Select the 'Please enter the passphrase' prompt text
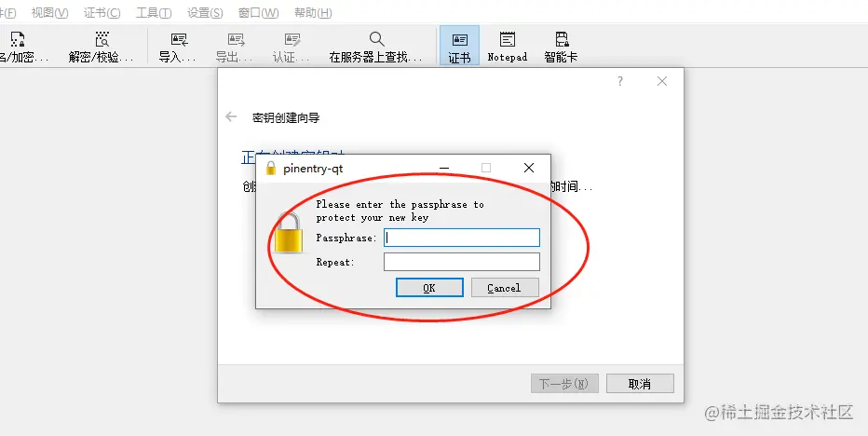The width and height of the screenshot is (868, 436). (400, 211)
